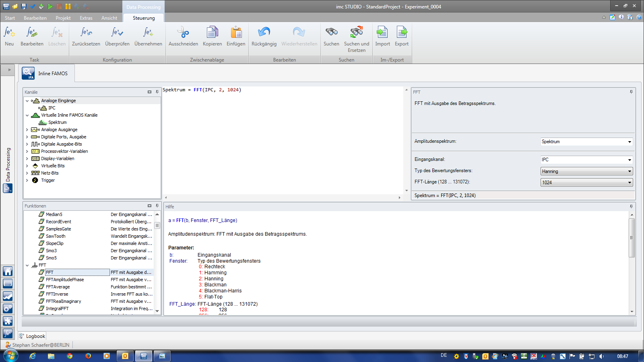The width and height of the screenshot is (644, 362).
Task: Run the Überprüfen check icon
Action: pos(117,33)
